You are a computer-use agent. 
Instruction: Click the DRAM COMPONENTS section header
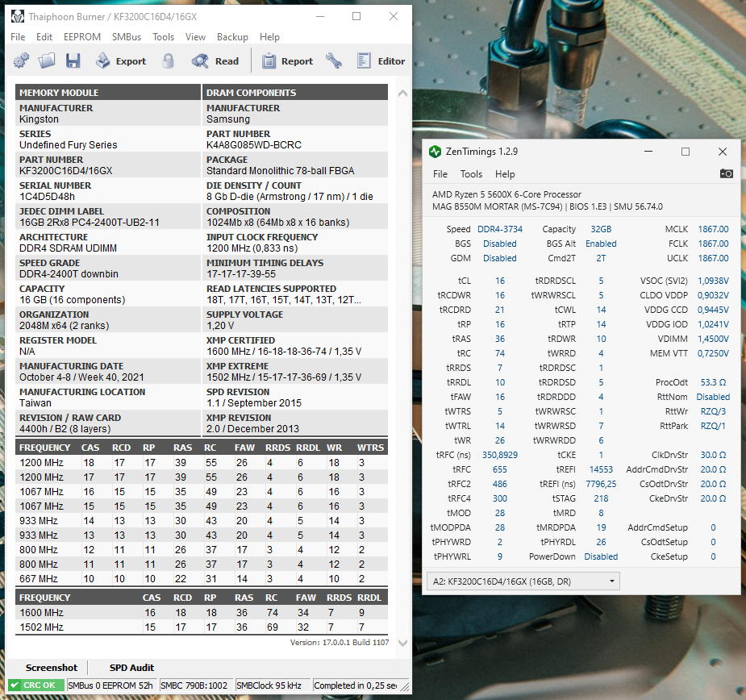click(295, 92)
